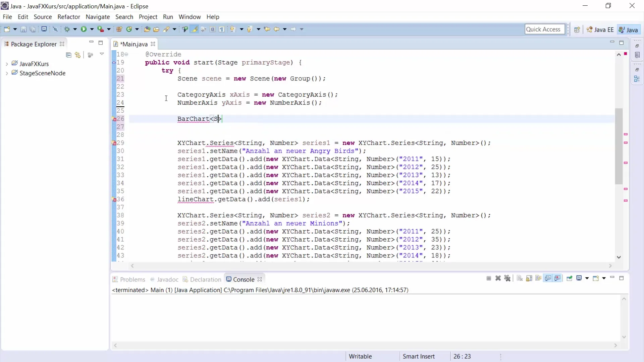Expand the JavaFXKurs project tree
The height and width of the screenshot is (362, 644).
click(7, 64)
